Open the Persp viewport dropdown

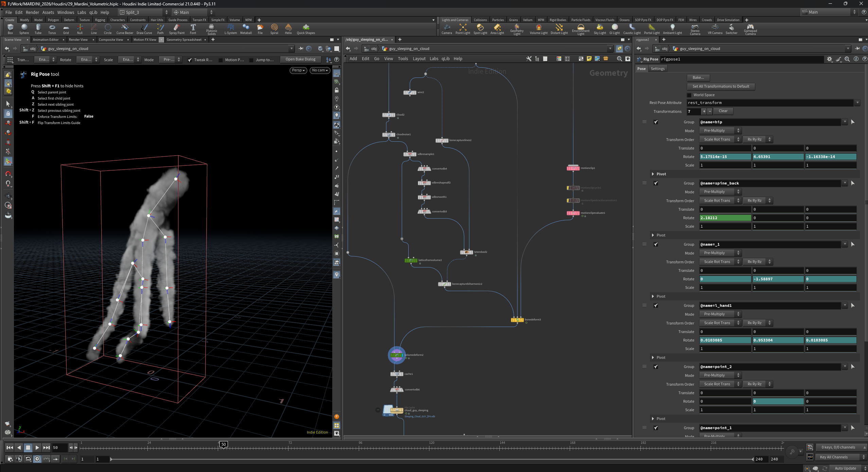[298, 70]
